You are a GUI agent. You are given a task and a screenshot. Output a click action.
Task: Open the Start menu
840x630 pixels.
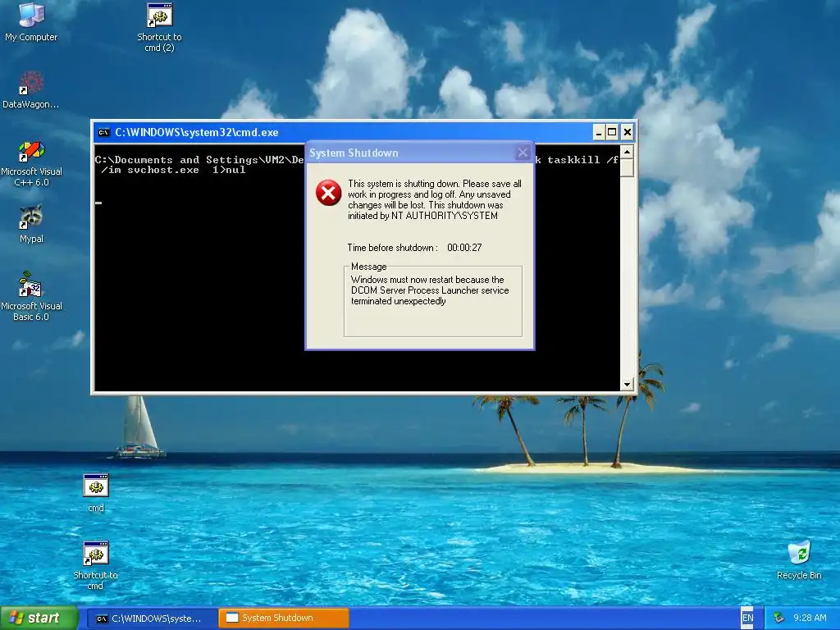point(39,618)
